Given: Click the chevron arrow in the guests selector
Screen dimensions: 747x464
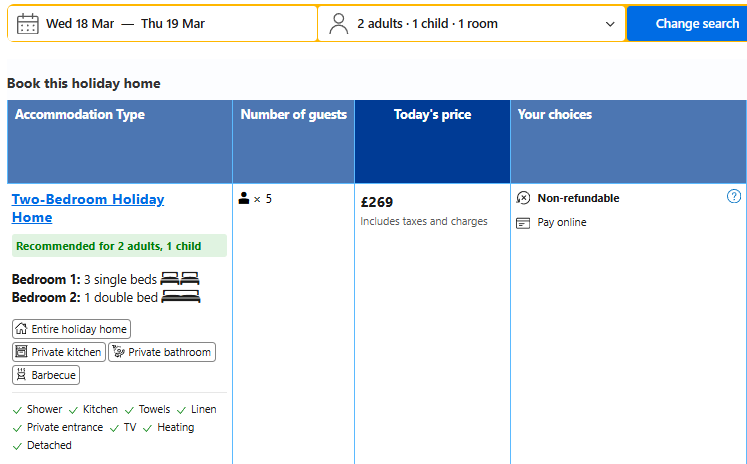Looking at the screenshot, I should point(610,24).
